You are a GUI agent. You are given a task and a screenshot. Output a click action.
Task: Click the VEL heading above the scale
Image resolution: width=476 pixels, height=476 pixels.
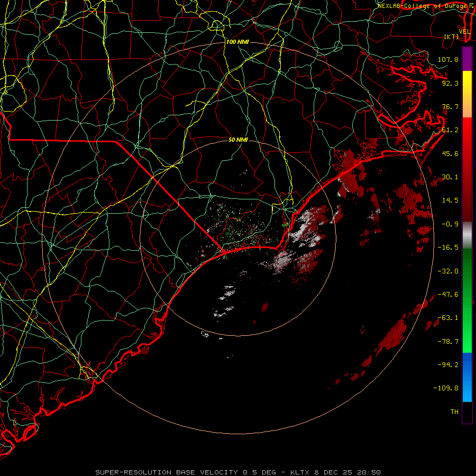[x=465, y=32]
